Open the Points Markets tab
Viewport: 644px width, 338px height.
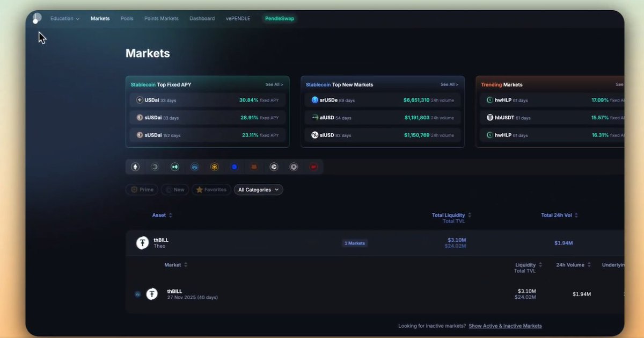[x=162, y=18]
